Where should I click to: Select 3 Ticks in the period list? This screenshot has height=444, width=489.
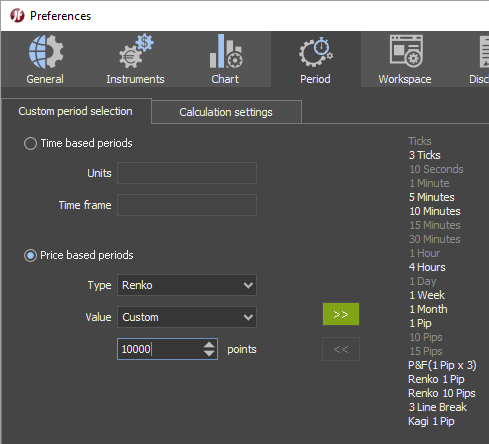coord(425,155)
